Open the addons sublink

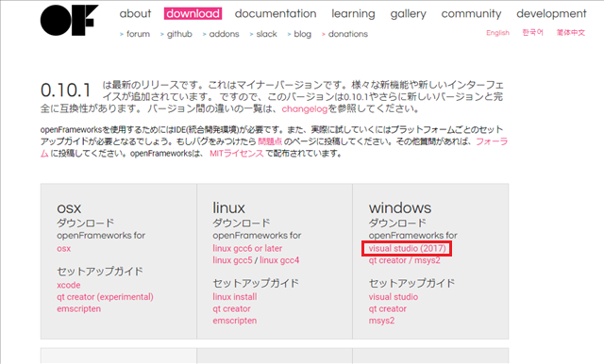[225, 34]
